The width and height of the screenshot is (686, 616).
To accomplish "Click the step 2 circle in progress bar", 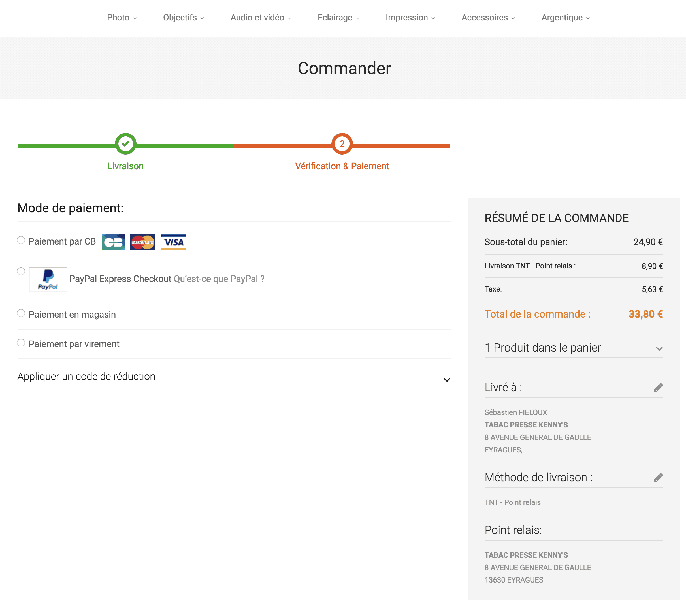I will coord(342,144).
